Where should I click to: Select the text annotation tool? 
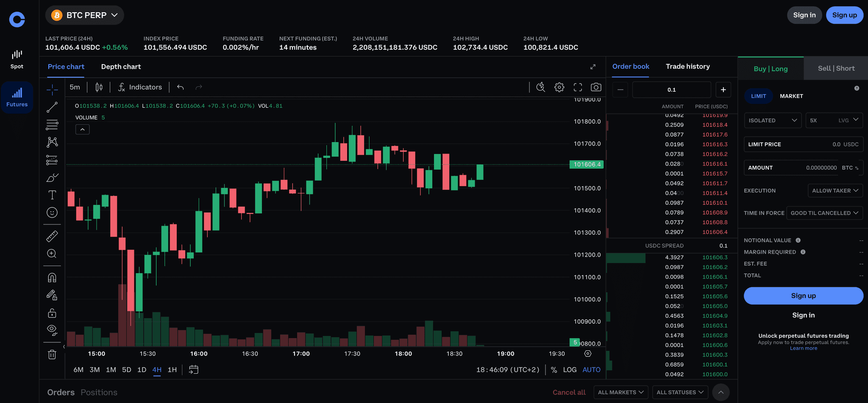[x=52, y=195]
